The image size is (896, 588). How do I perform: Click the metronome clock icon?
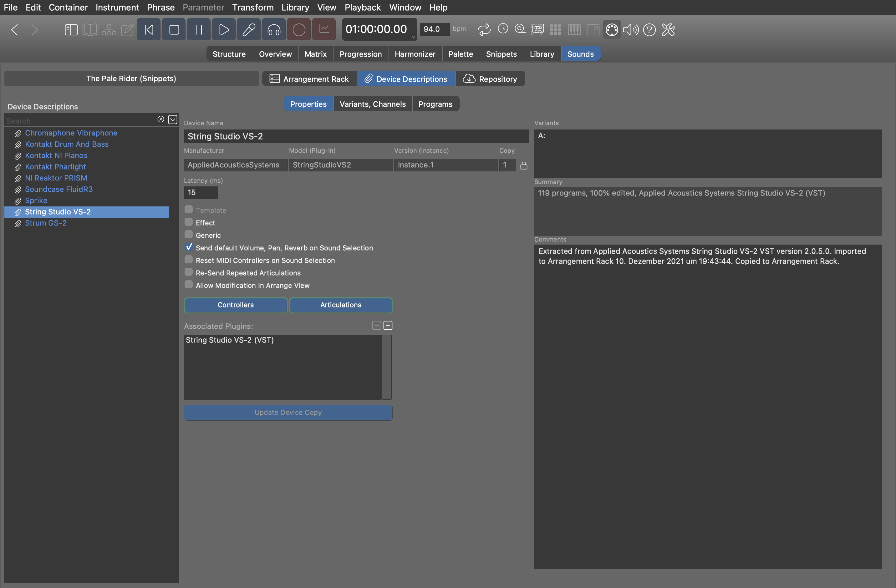(503, 28)
